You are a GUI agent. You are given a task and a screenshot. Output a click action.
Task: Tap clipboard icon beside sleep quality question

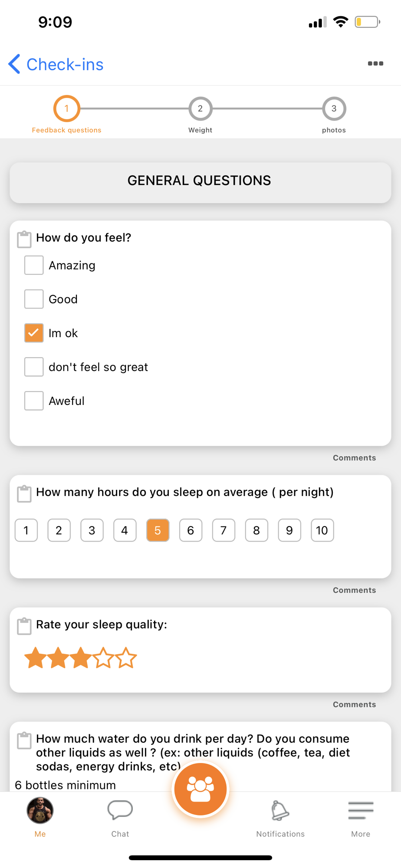(x=24, y=626)
